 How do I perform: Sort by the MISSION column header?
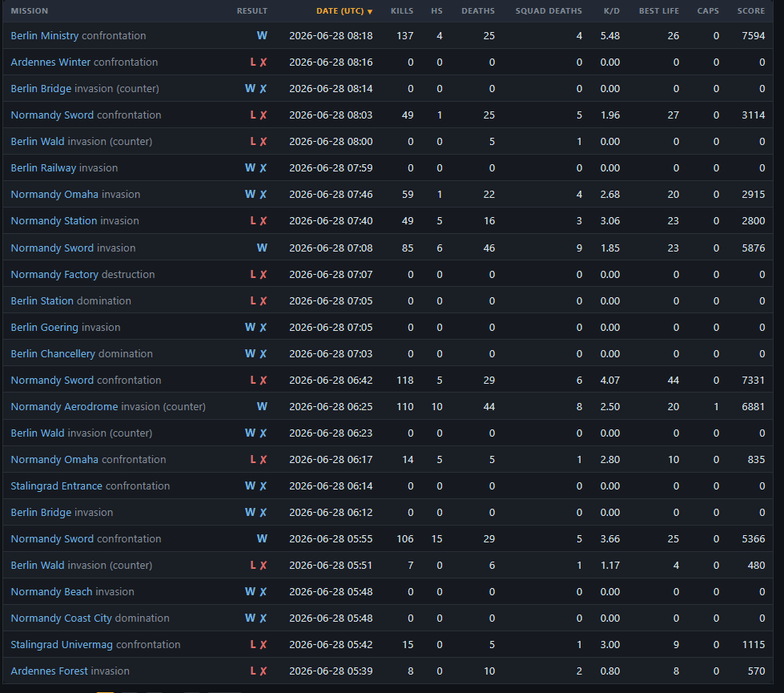tap(30, 11)
